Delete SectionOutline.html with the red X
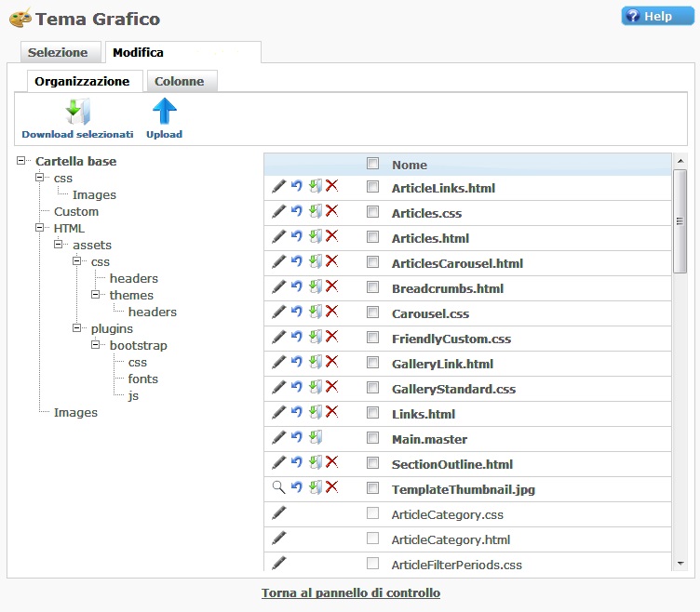The image size is (700, 612). click(331, 463)
